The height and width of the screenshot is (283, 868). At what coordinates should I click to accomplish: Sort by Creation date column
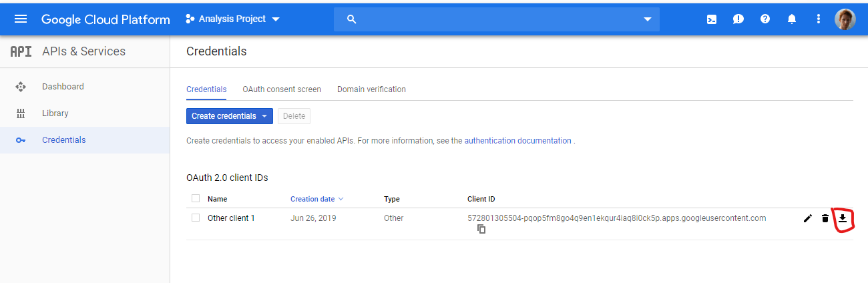coord(317,199)
